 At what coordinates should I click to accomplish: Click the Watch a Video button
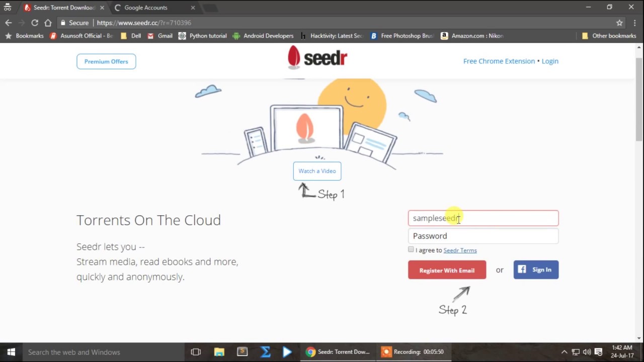pyautogui.click(x=317, y=171)
